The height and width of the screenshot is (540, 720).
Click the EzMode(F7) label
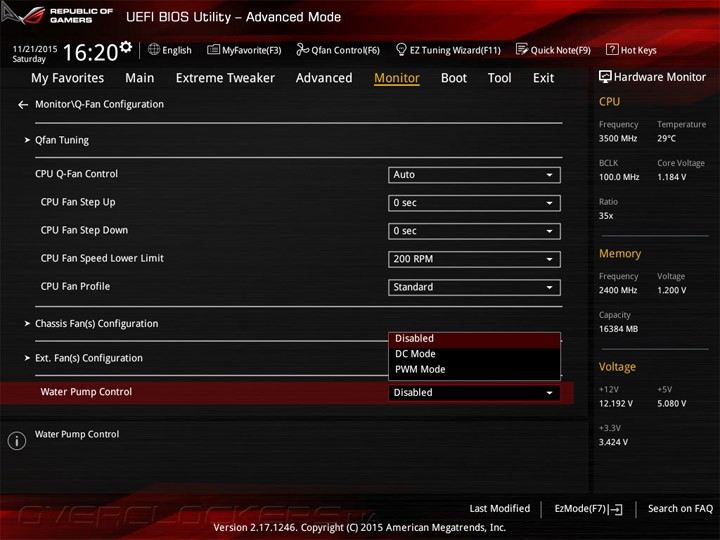(x=580, y=509)
